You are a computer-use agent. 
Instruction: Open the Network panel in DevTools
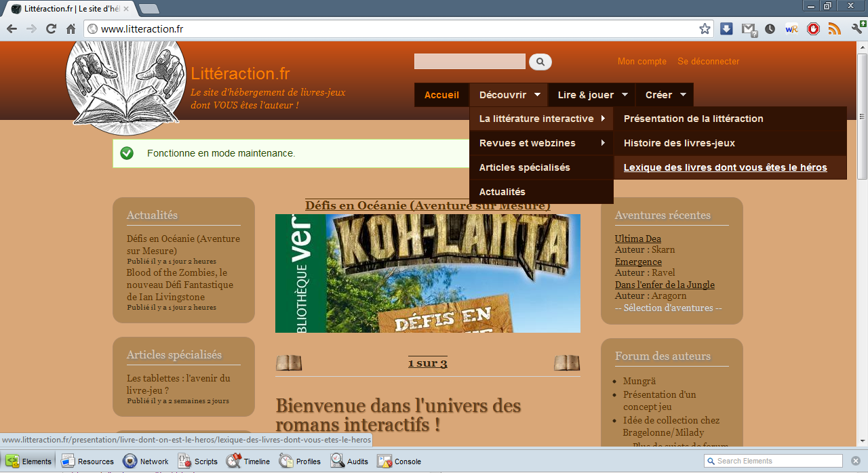pyautogui.click(x=146, y=461)
